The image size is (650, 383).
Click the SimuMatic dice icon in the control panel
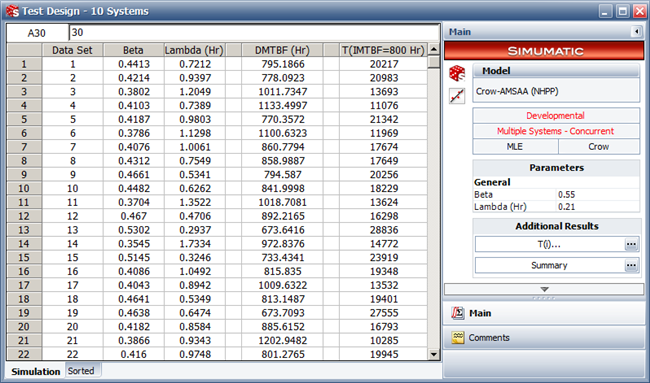tap(457, 73)
